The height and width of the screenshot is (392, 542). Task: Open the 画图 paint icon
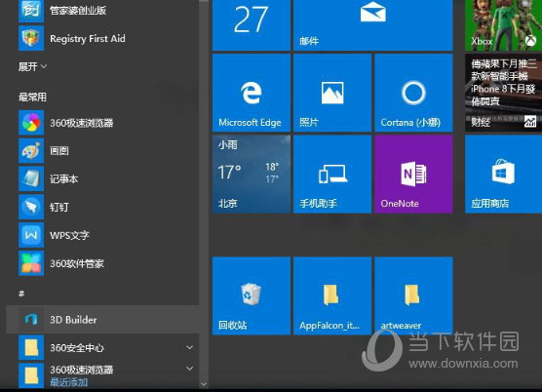[31, 151]
